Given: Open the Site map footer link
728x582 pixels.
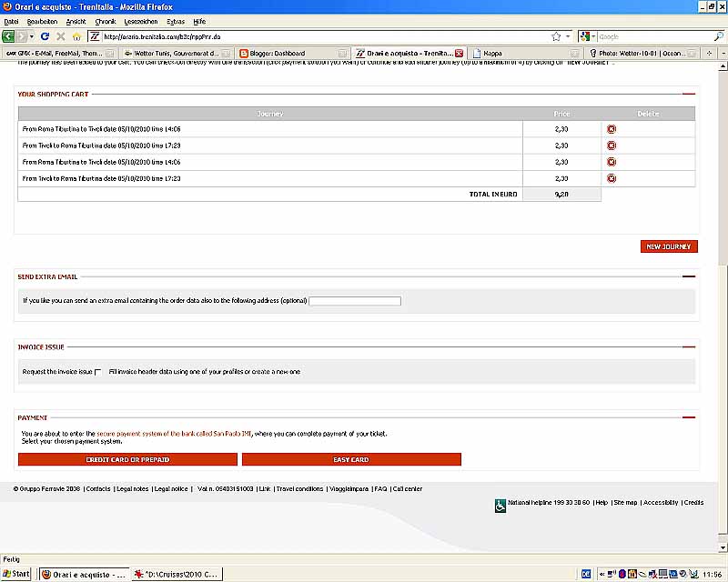Looking at the screenshot, I should (625, 503).
